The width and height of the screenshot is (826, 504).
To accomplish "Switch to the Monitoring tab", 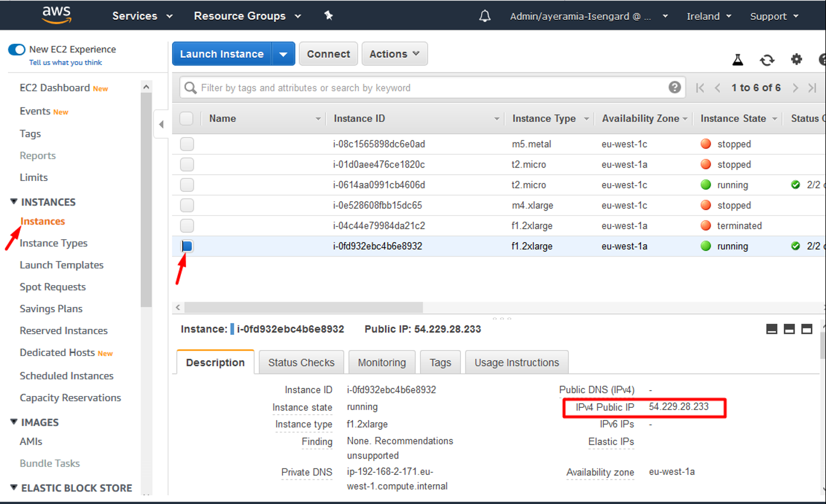I will click(382, 362).
